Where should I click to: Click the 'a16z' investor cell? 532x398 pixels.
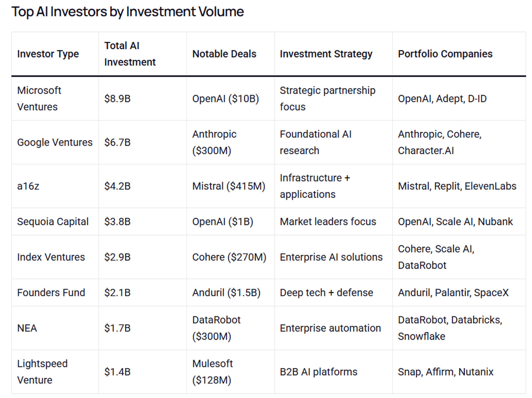click(x=28, y=186)
